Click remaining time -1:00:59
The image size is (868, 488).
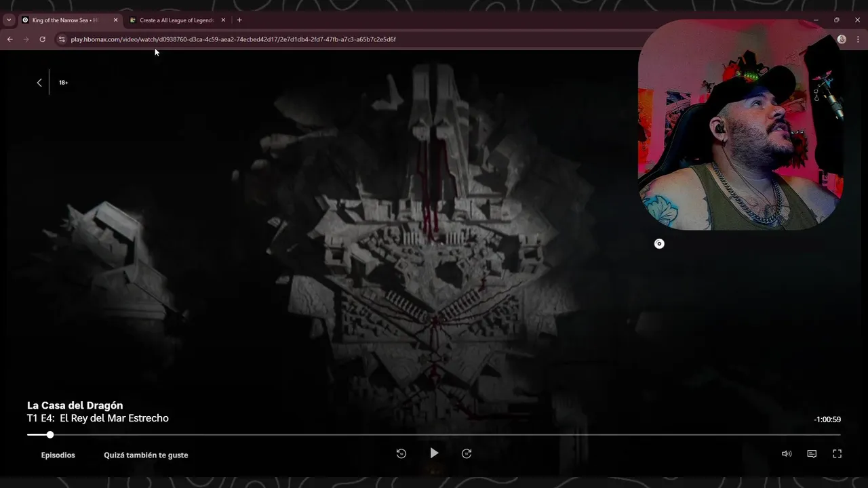(x=827, y=420)
